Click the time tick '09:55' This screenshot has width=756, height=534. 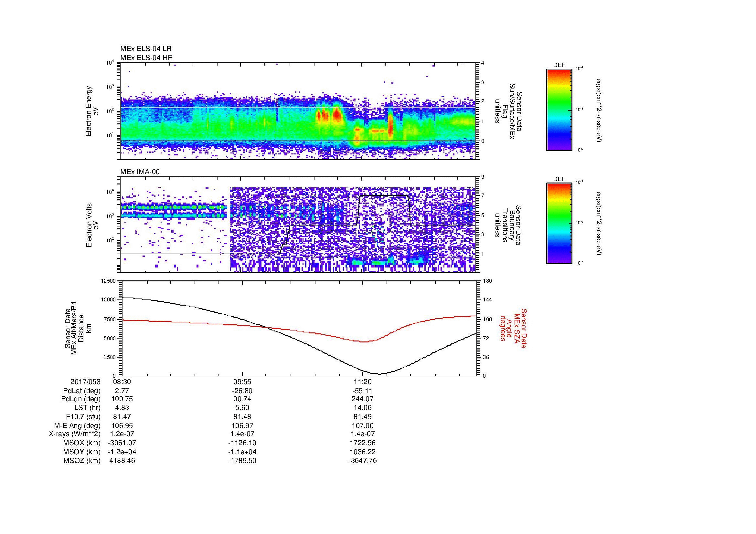coord(242,382)
